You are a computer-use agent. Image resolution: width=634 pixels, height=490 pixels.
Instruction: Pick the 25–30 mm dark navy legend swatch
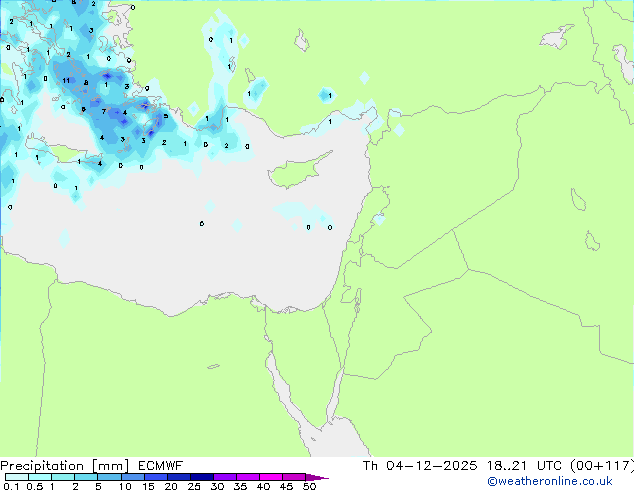coord(202,477)
